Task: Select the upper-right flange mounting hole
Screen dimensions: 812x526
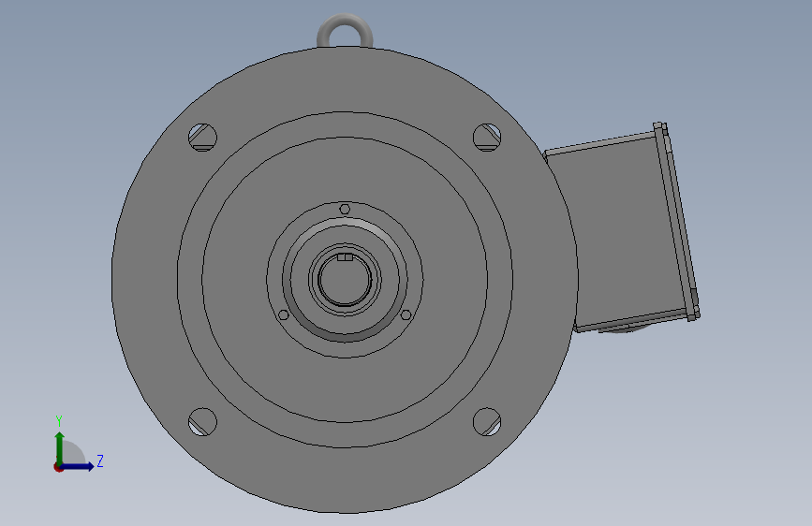Action: pyautogui.click(x=487, y=138)
